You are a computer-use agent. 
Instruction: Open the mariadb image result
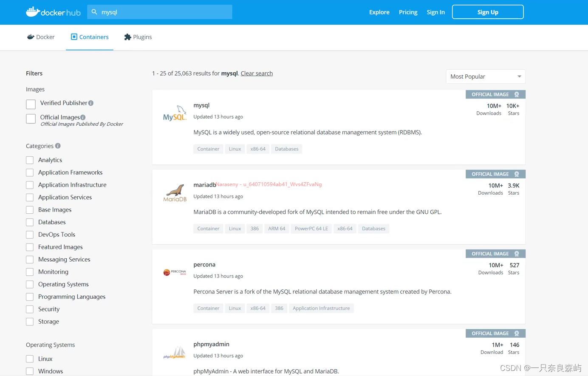point(204,185)
